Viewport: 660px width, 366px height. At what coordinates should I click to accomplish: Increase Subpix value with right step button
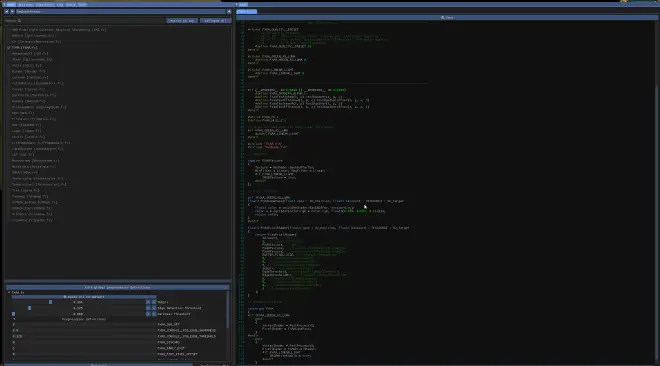pos(154,302)
